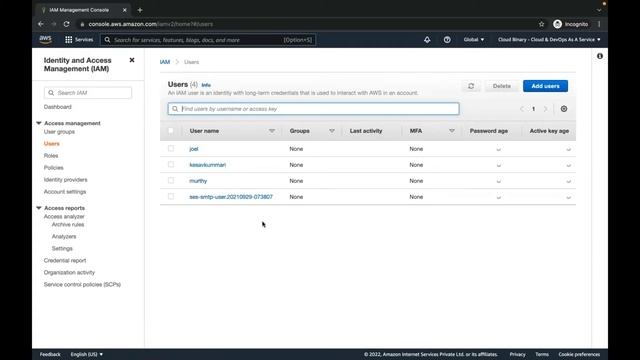The height and width of the screenshot is (360, 640).
Task: Check the box for user murthy
Action: click(x=171, y=180)
